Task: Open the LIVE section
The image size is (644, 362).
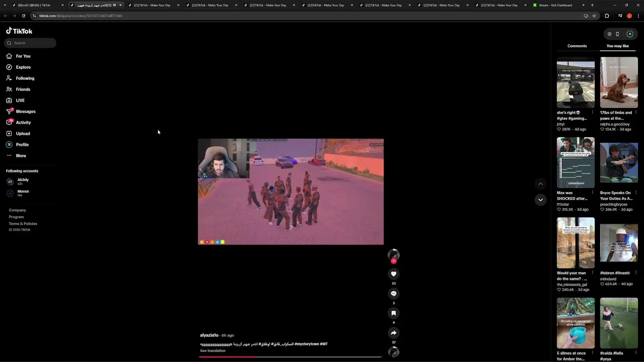Action: (20, 100)
